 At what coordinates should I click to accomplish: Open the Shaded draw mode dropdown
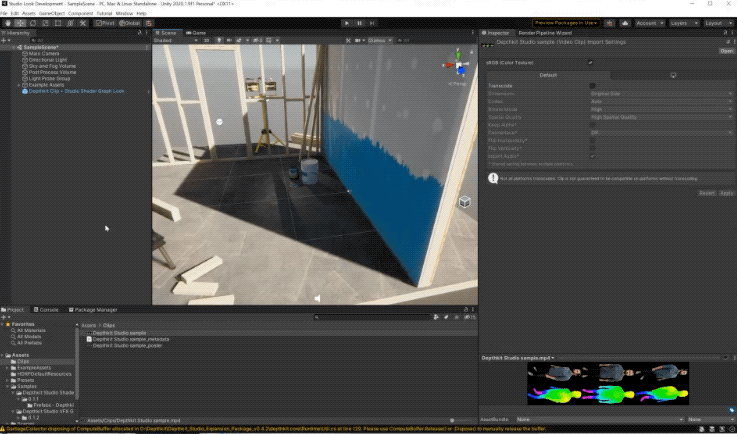176,40
